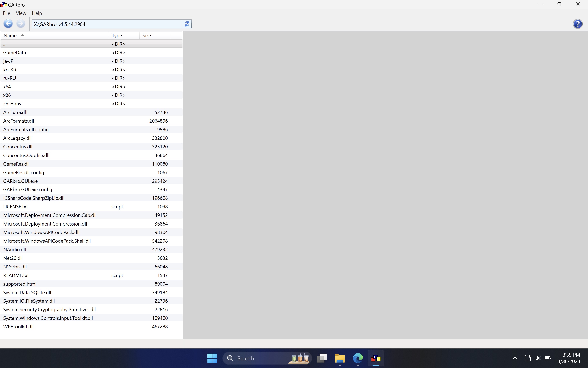Show hidden system tray icons
Viewport: 588px width, 368px height.
click(515, 358)
